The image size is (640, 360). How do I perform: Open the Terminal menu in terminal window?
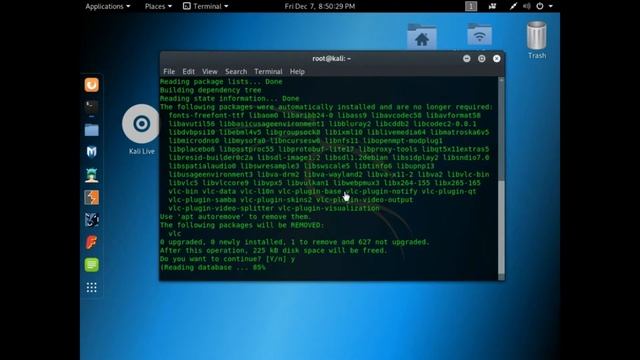click(x=268, y=71)
